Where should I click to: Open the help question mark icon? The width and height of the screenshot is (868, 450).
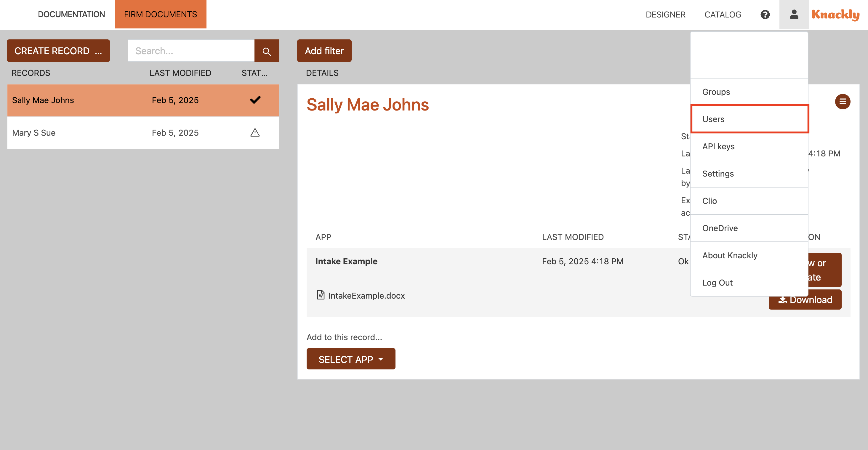765,15
